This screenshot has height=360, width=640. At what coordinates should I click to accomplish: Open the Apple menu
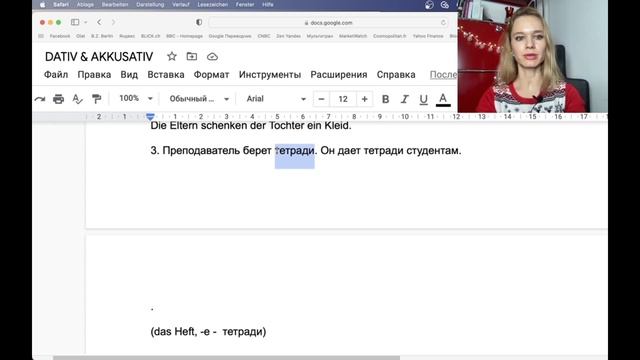pyautogui.click(x=42, y=5)
